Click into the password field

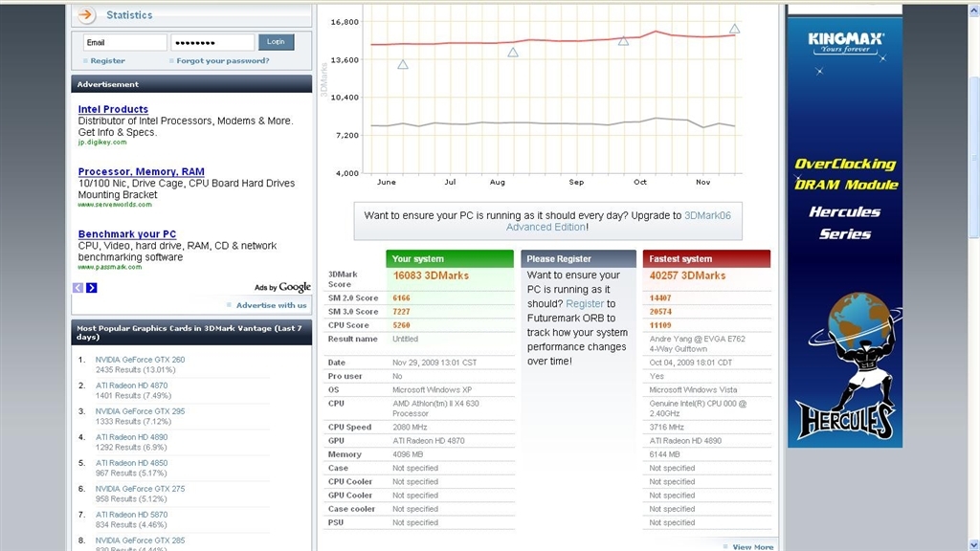tap(212, 42)
